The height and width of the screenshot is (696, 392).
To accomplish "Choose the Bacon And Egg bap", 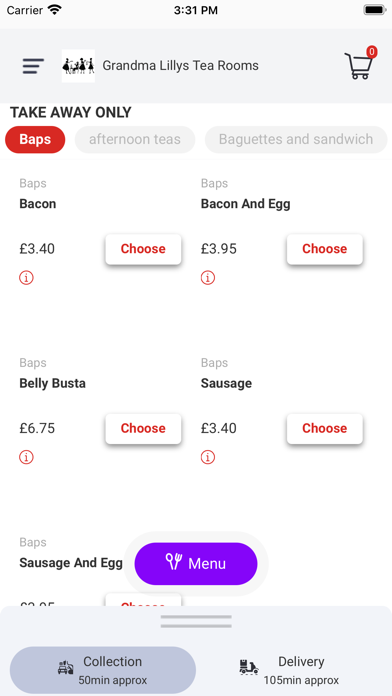I will click(325, 249).
